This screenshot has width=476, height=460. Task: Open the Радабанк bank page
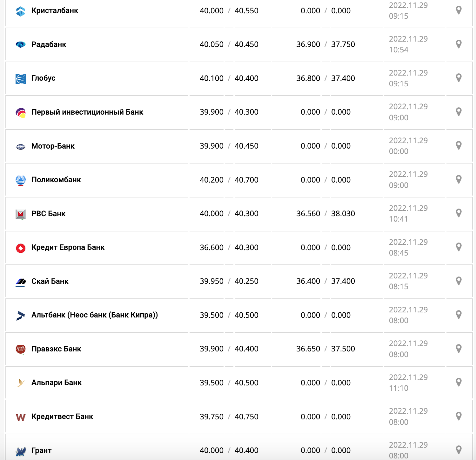click(x=49, y=44)
